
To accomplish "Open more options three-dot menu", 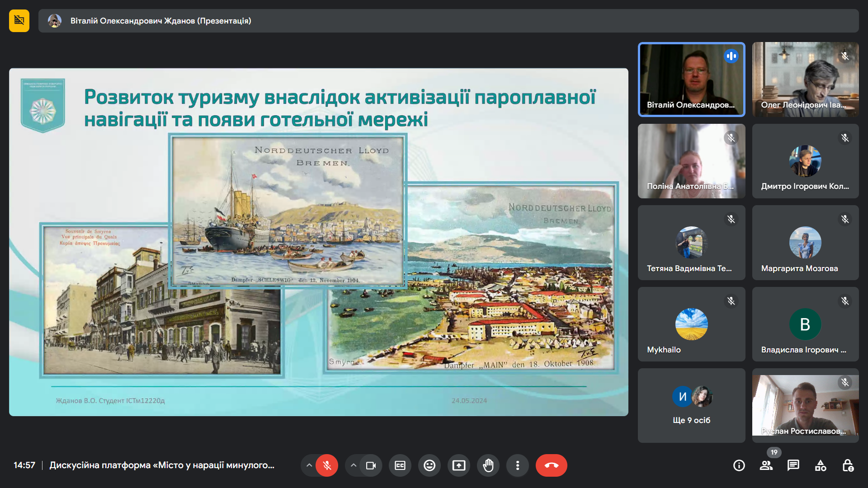I will click(x=518, y=465).
